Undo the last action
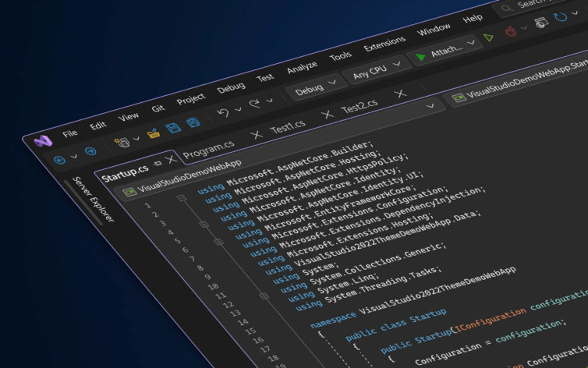 point(224,113)
